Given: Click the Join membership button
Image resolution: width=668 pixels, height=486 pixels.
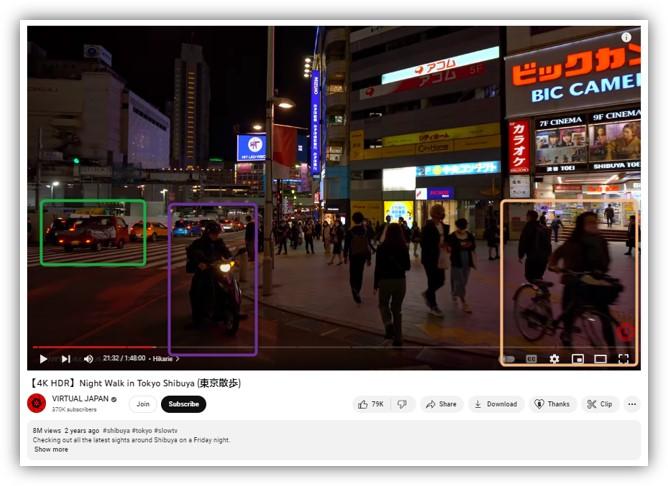Looking at the screenshot, I should pyautogui.click(x=143, y=404).
